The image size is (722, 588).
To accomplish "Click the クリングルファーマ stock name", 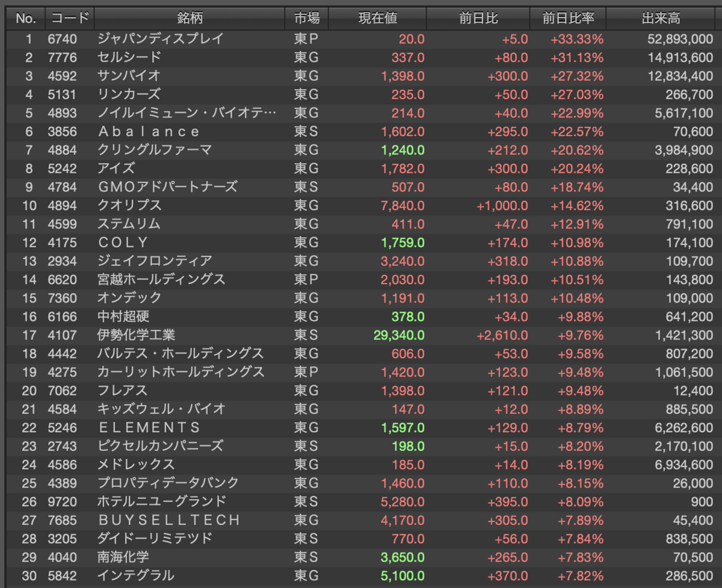I will [x=155, y=150].
